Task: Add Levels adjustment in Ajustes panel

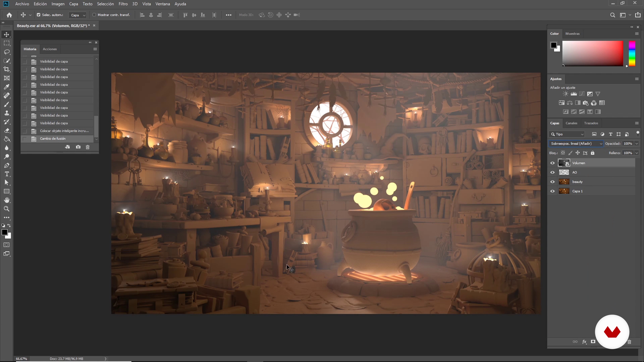Action: tap(574, 94)
